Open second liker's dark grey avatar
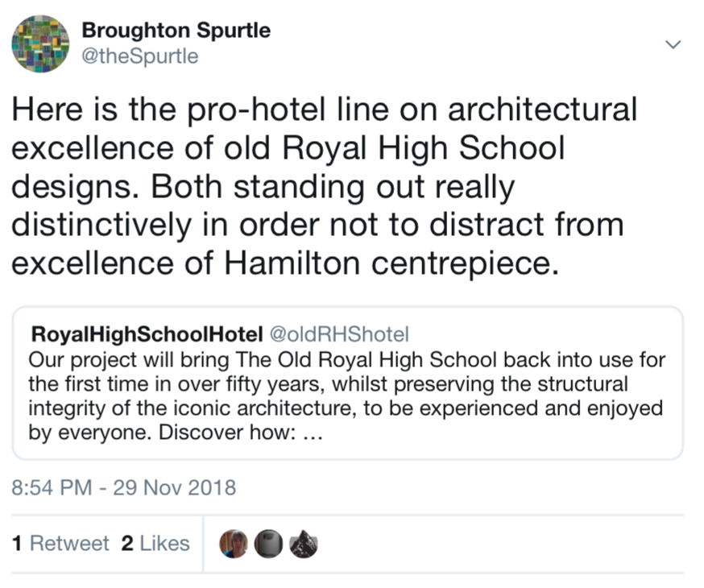The width and height of the screenshot is (704, 588). tap(268, 544)
